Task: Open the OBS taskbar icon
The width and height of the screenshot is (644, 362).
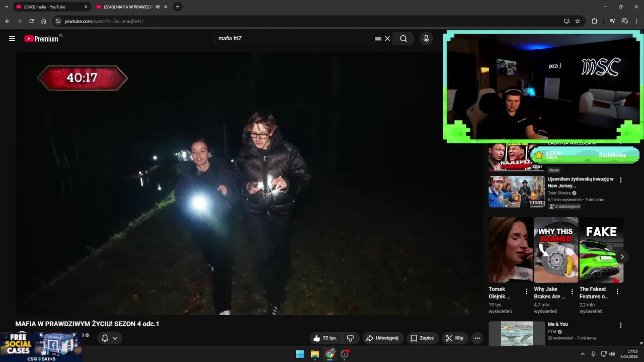Action: click(345, 354)
